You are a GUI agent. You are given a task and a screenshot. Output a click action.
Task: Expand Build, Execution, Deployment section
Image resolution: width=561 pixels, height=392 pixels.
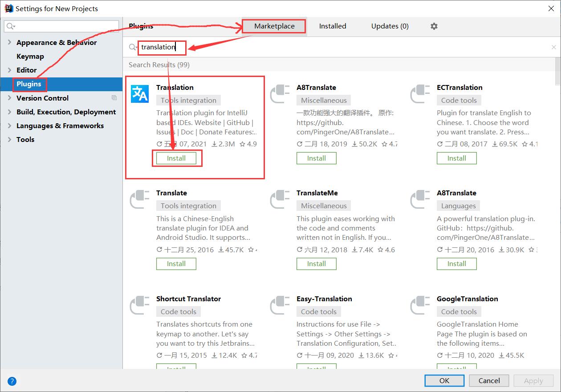(x=9, y=112)
